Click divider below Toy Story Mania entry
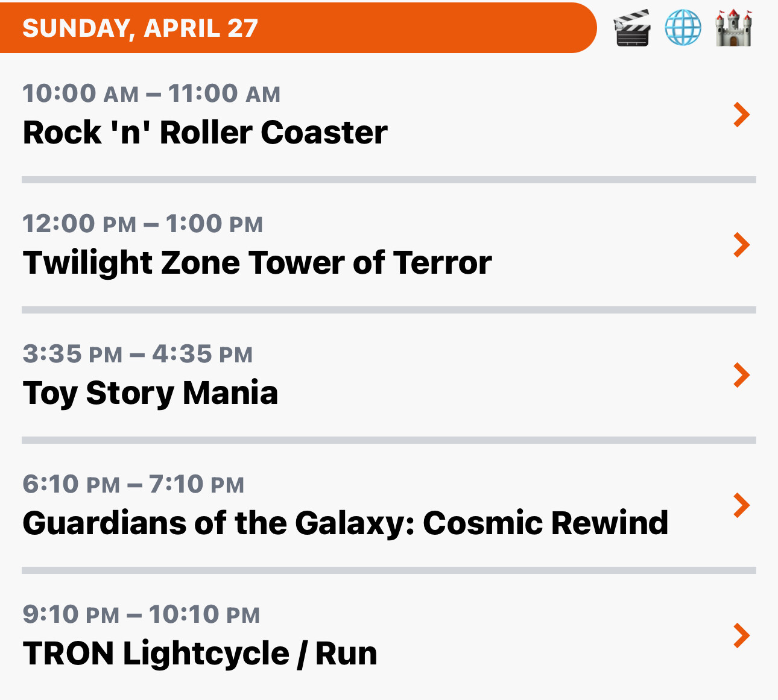The image size is (778, 700). [389, 440]
